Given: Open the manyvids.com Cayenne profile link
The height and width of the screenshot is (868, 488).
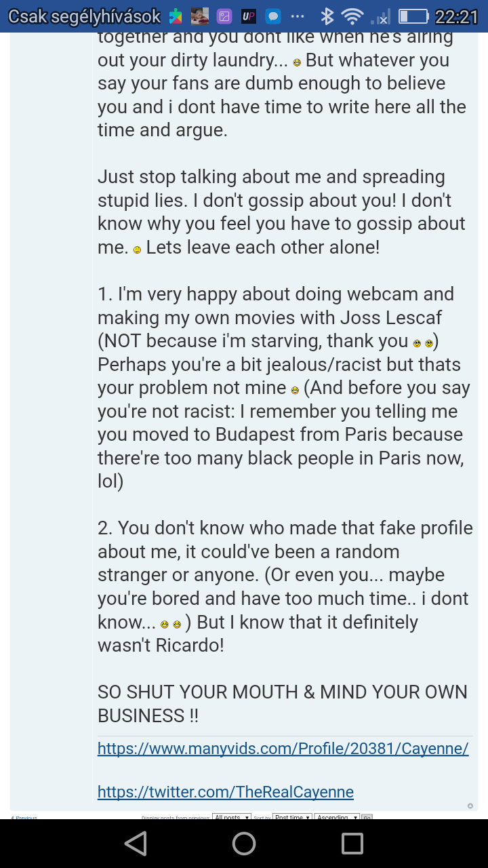Looking at the screenshot, I should click(x=283, y=748).
